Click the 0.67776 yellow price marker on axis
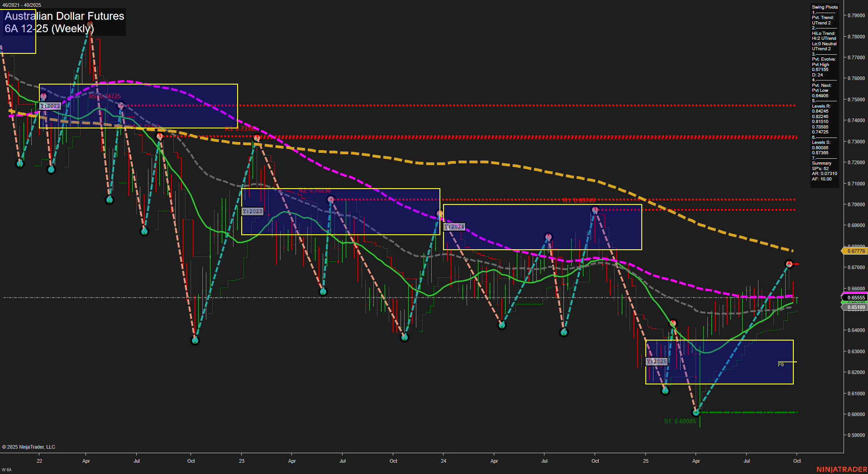This screenshot has width=868, height=474. [855, 251]
